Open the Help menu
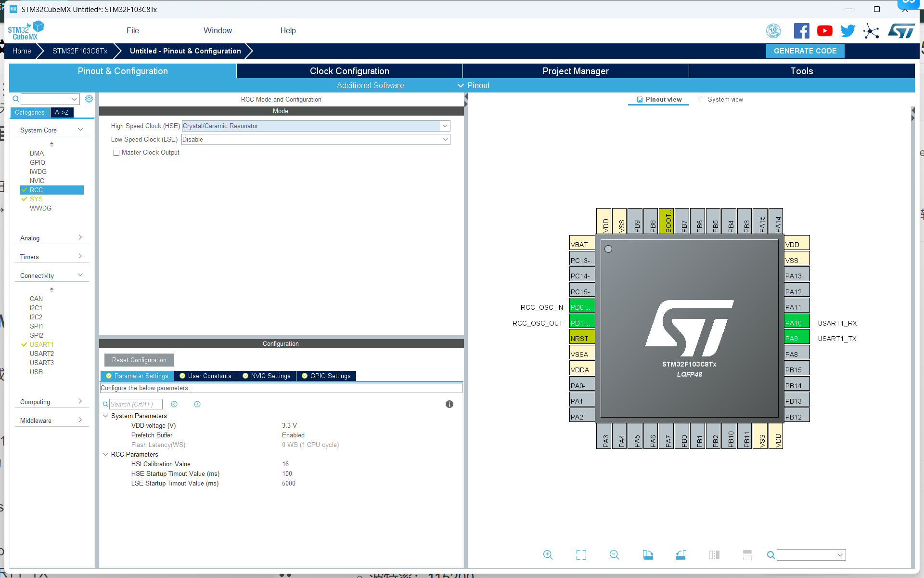Image resolution: width=924 pixels, height=578 pixels. (x=288, y=30)
